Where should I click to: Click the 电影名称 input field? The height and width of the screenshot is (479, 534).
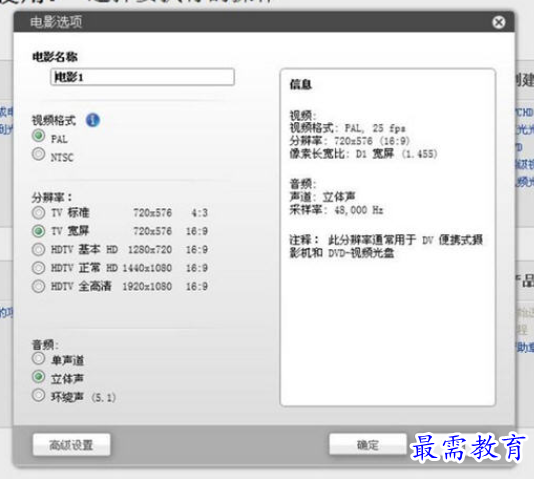coord(142,77)
